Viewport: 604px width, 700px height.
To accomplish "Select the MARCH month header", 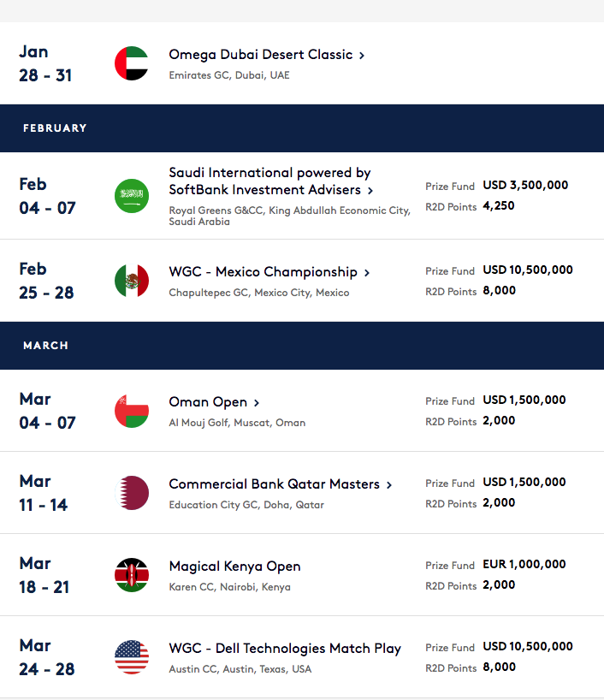I will point(302,346).
